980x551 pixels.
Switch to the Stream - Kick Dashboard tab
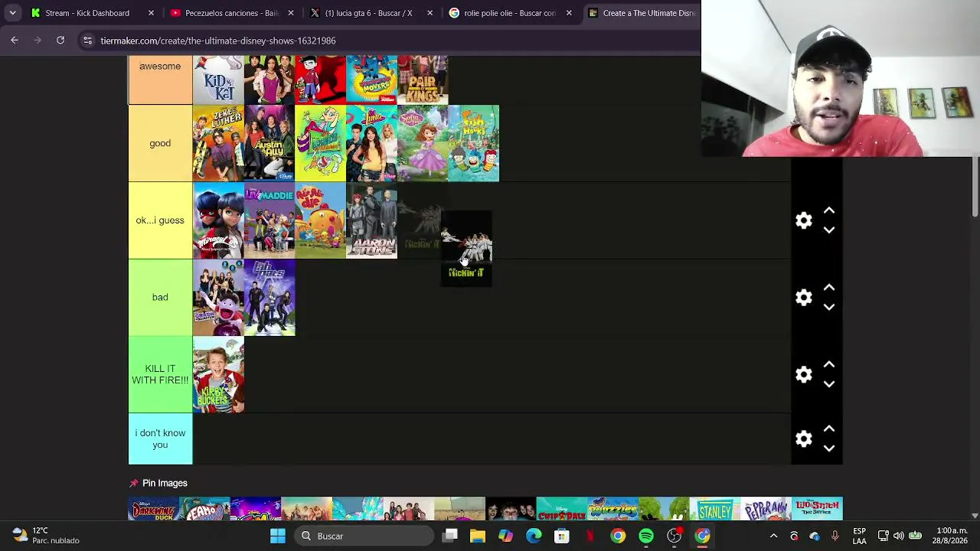[x=93, y=13]
